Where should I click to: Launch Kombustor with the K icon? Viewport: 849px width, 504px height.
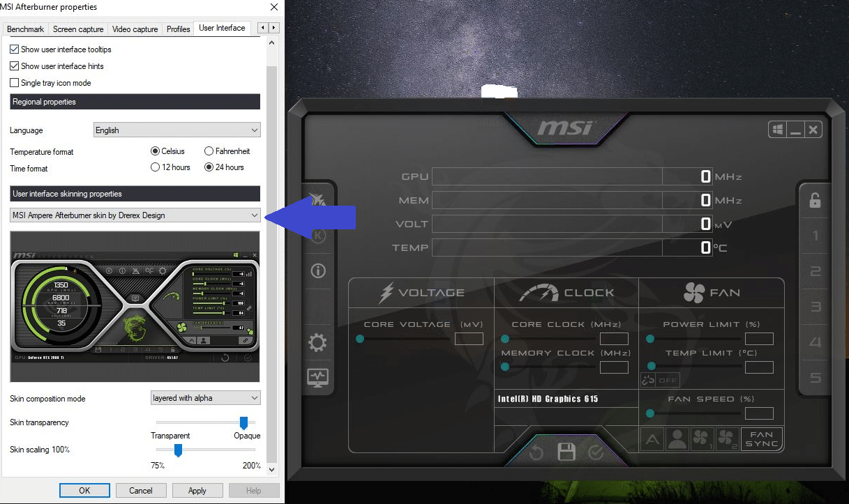click(318, 235)
